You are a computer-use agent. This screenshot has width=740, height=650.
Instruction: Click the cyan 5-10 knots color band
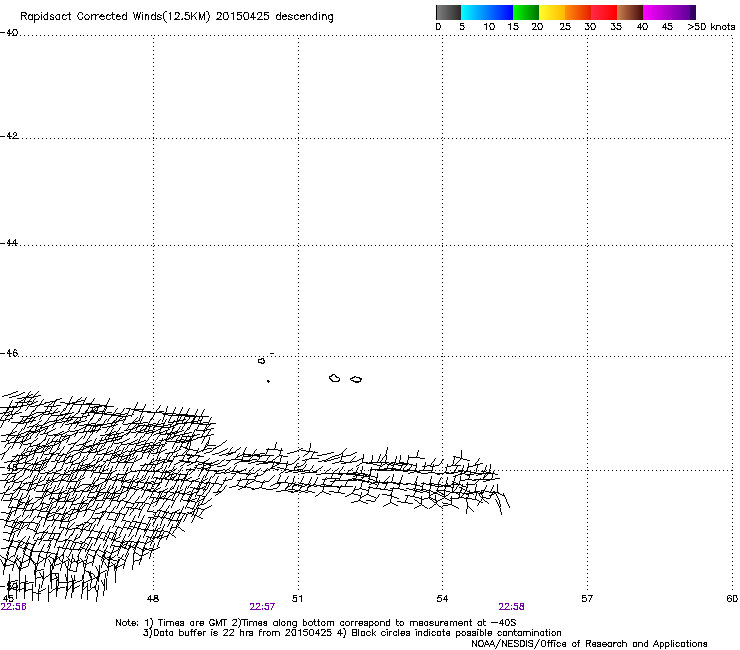point(474,12)
